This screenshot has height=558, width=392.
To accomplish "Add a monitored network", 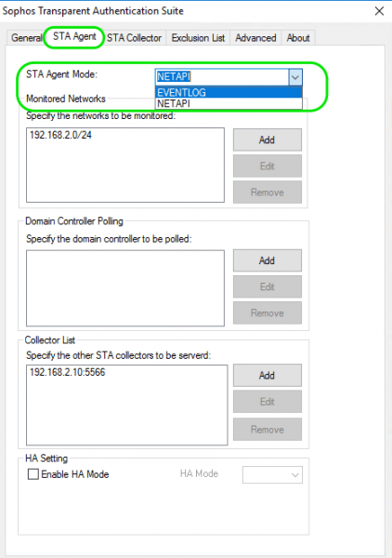I will pos(268,139).
